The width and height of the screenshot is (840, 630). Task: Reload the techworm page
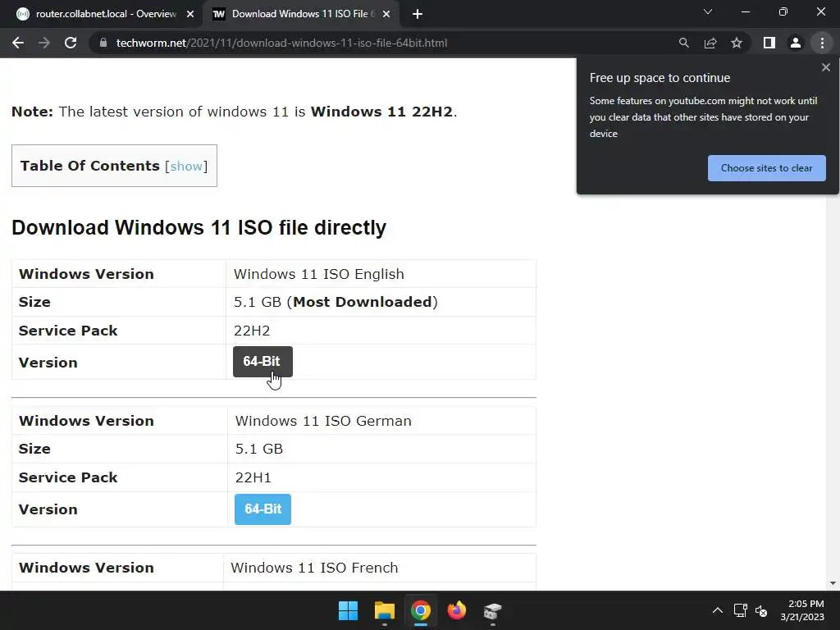coord(71,43)
